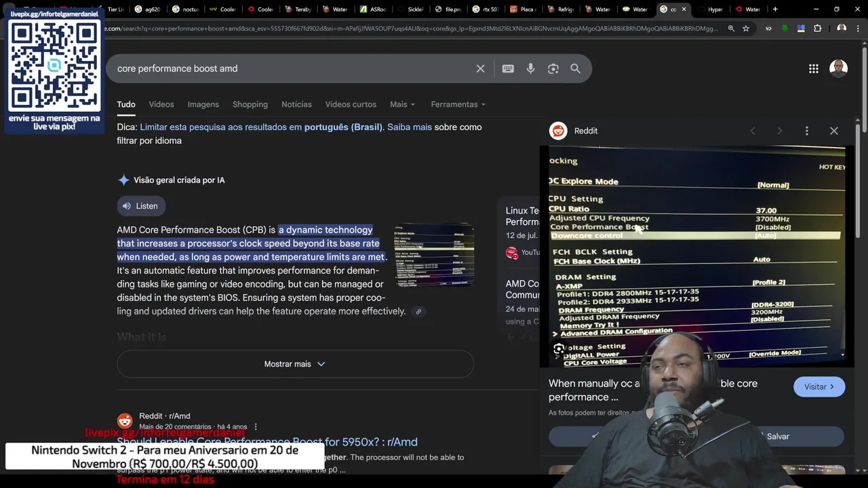Switch to the Shopping tab
Viewport: 868px width, 488px height.
click(250, 104)
